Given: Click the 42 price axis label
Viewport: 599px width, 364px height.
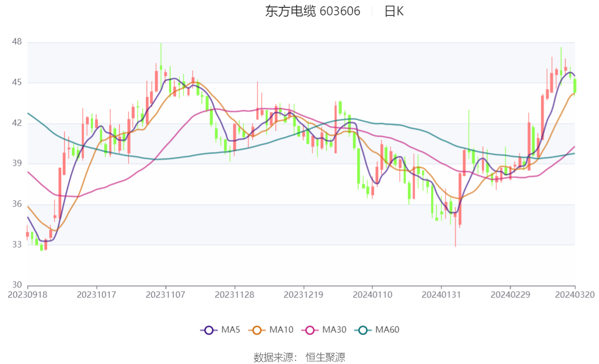Looking at the screenshot, I should (x=17, y=123).
